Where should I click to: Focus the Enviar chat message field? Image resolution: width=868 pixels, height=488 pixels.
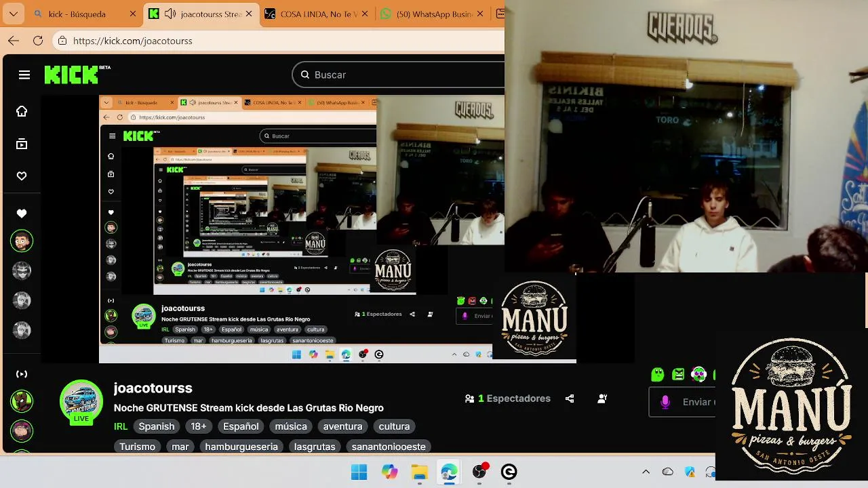(x=682, y=402)
